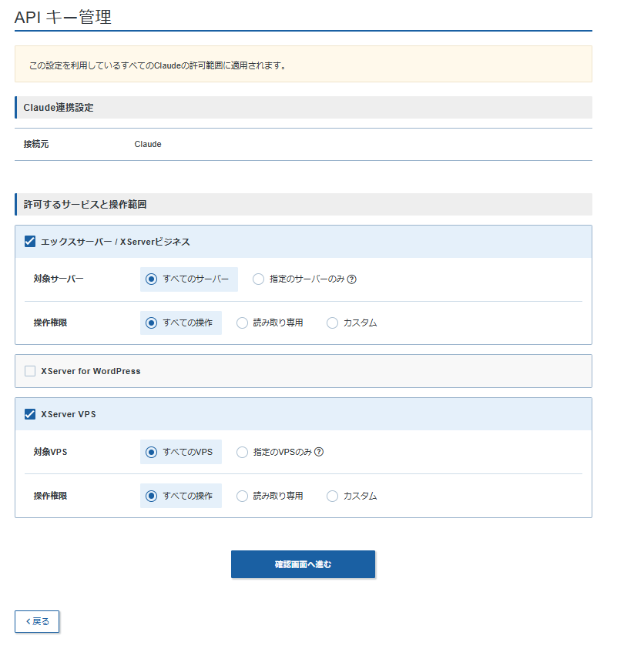This screenshot has height=652, width=644.
Task: Click the 対象VPS row label
Action: (50, 452)
